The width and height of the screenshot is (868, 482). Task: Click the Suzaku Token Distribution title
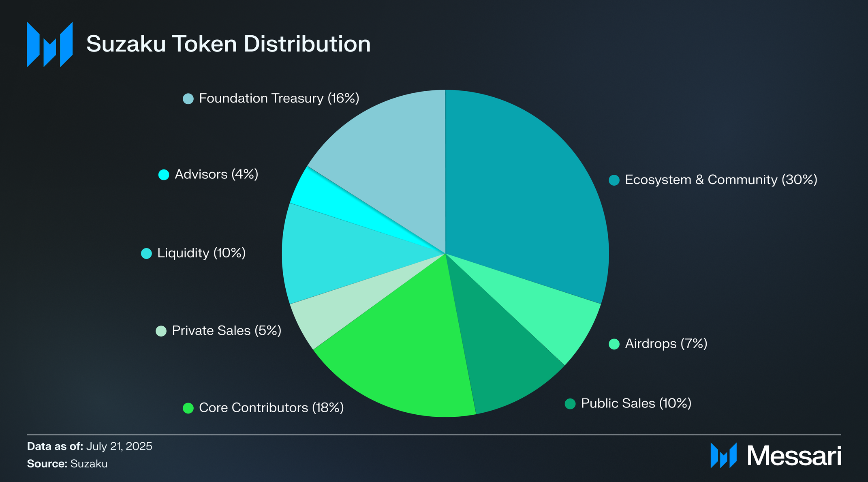pos(229,44)
